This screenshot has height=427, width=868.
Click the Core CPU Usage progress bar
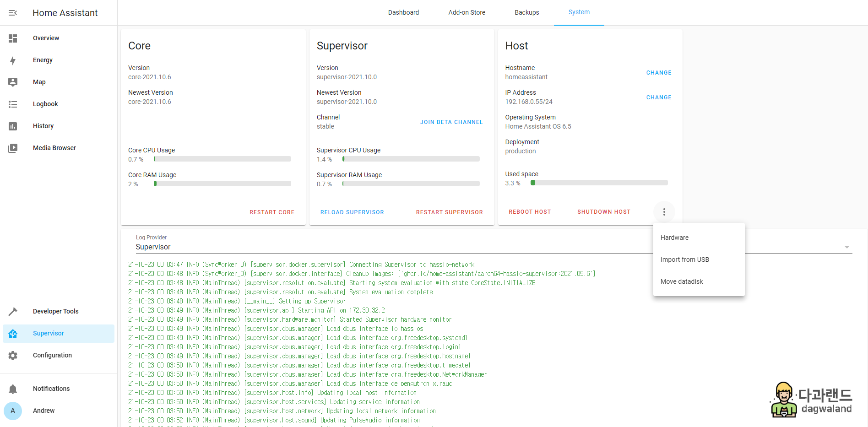pos(222,159)
